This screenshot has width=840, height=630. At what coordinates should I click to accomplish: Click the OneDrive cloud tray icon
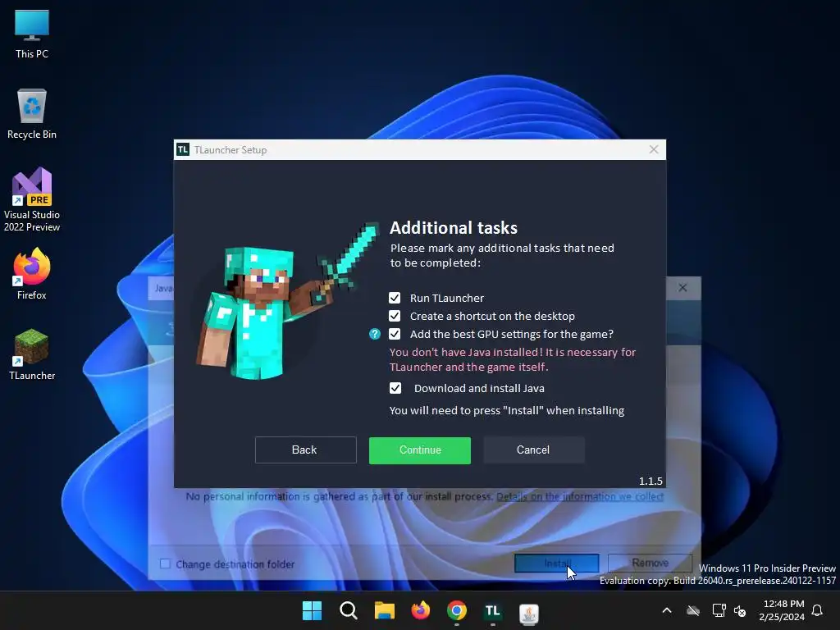coord(693,610)
